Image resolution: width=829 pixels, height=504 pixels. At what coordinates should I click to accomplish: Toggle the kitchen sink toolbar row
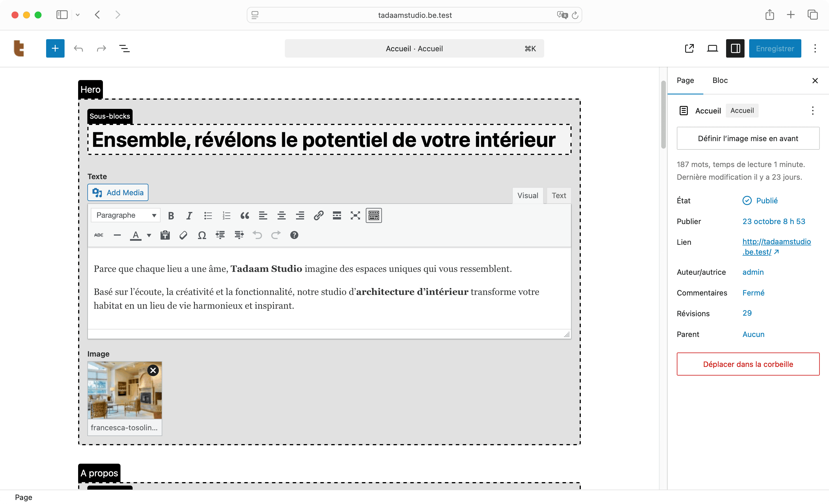click(x=374, y=215)
